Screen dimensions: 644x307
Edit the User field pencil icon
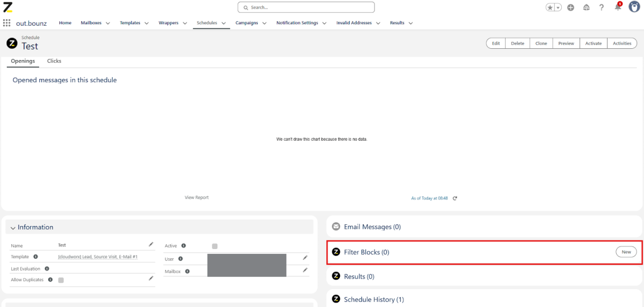point(305,258)
